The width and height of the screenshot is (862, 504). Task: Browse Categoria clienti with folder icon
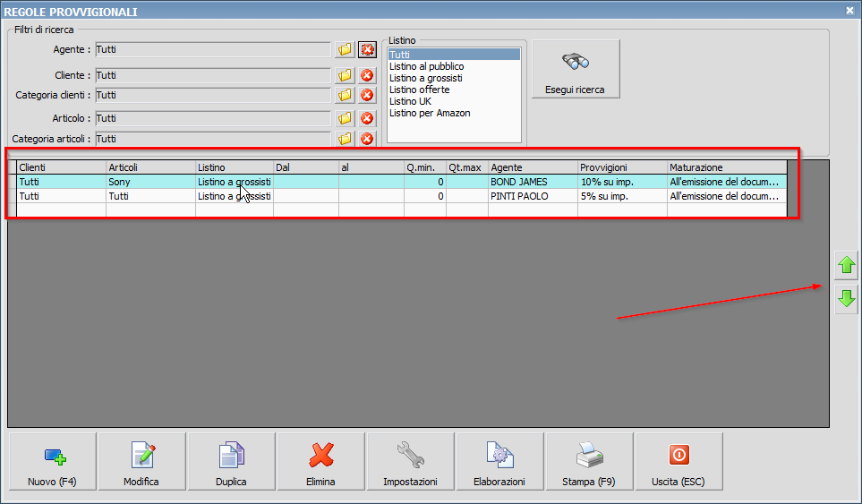pos(345,95)
